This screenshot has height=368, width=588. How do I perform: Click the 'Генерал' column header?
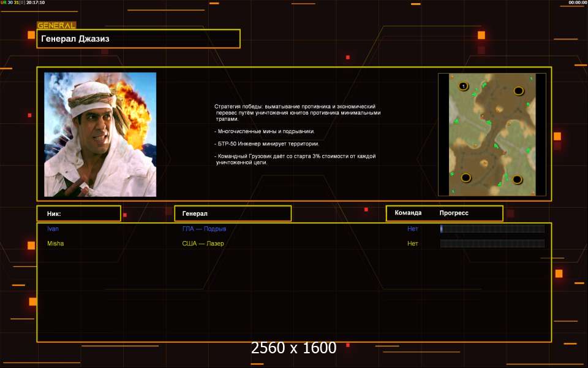pyautogui.click(x=233, y=213)
